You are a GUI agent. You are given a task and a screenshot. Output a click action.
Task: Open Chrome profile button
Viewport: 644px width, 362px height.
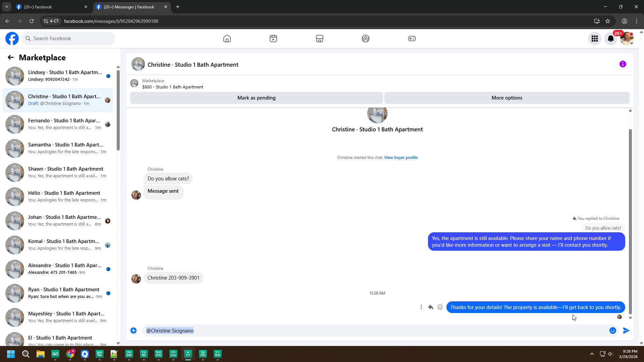[625, 21]
